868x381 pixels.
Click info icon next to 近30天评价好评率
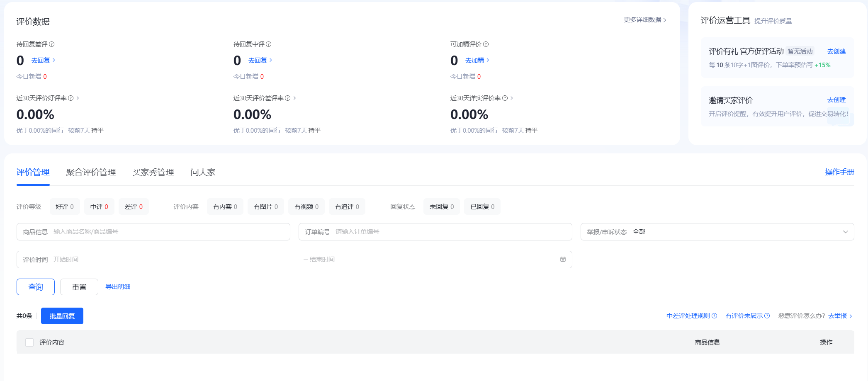coord(71,98)
